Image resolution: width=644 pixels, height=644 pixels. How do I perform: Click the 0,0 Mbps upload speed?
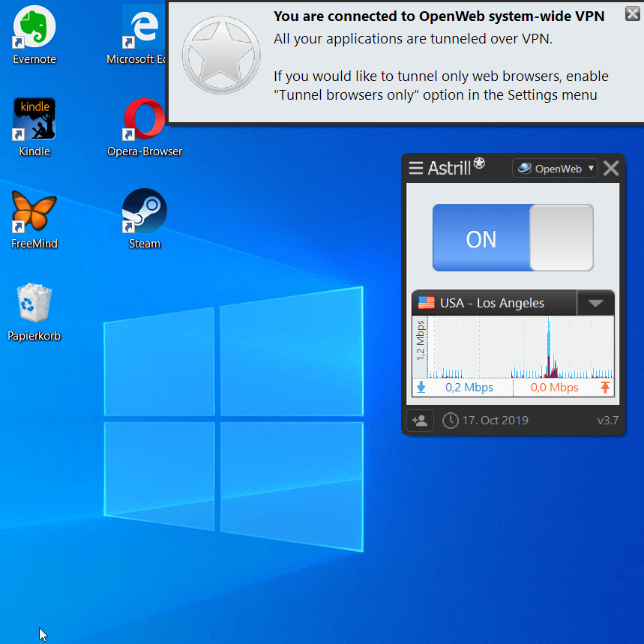554,388
